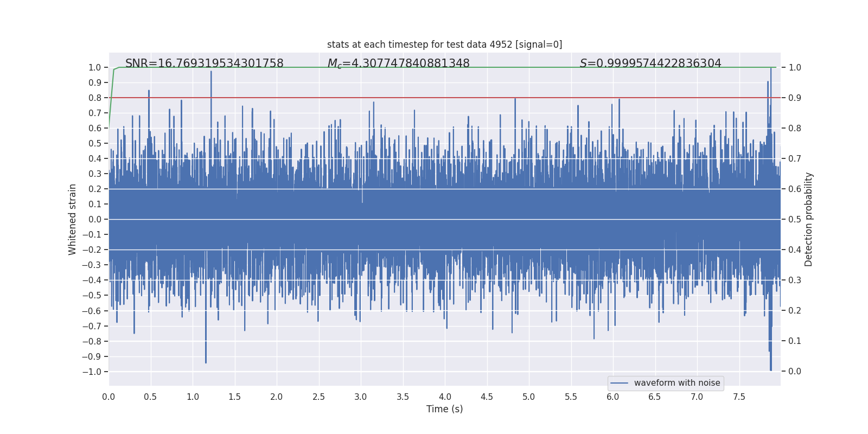The image size is (868, 434).
Task: Click the 2.5 tick label on time axis
Action: [318, 397]
